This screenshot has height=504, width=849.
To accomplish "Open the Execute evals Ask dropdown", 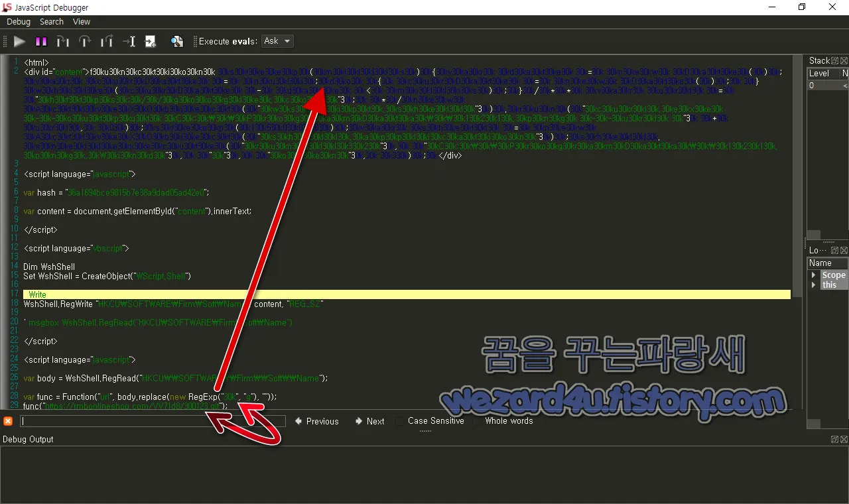I will tap(277, 41).
